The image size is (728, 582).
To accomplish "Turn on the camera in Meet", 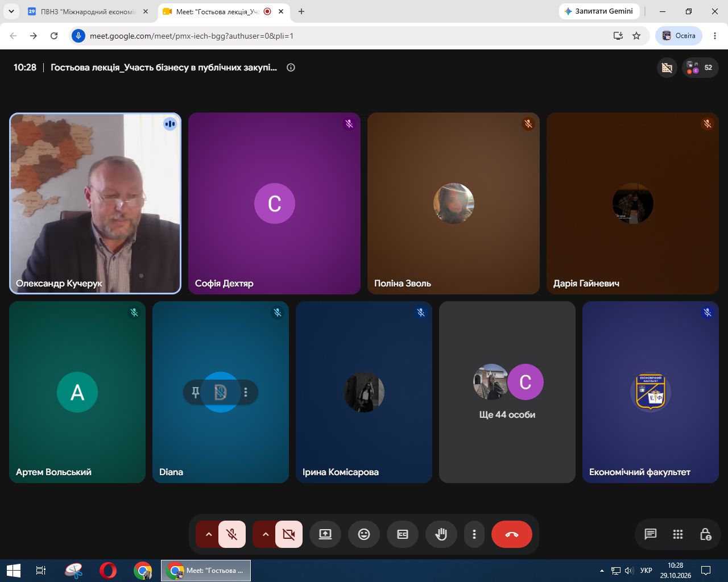I will [289, 534].
